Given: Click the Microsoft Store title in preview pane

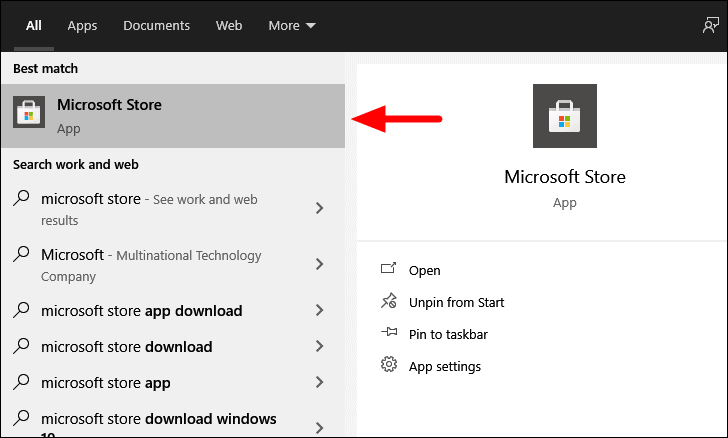Looking at the screenshot, I should [x=565, y=177].
